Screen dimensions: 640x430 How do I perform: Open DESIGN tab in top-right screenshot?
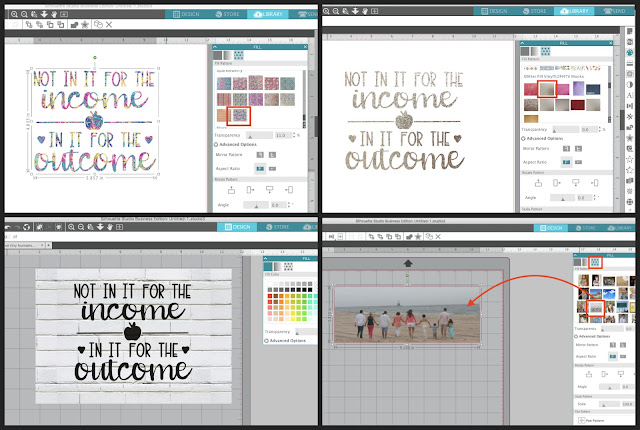(x=494, y=11)
